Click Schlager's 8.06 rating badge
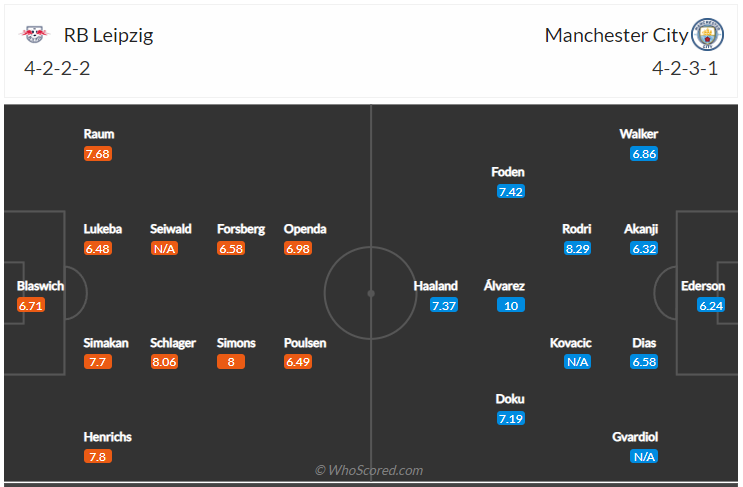 point(164,362)
